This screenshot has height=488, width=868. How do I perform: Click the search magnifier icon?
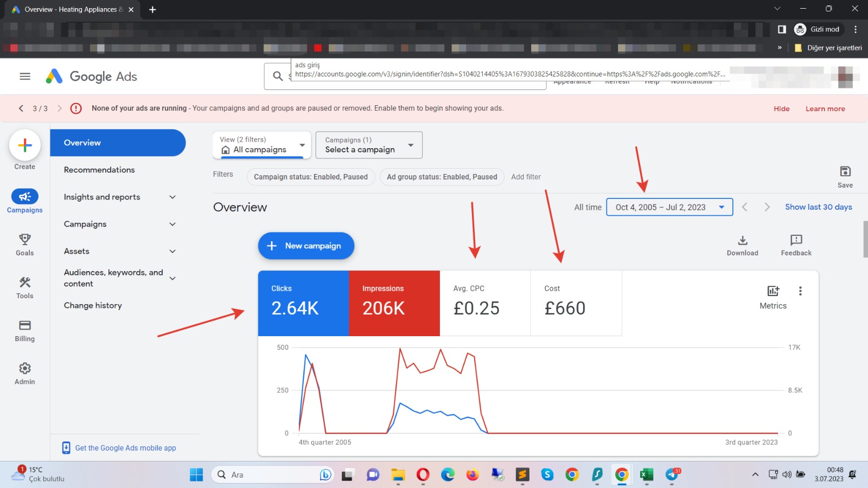tap(278, 76)
